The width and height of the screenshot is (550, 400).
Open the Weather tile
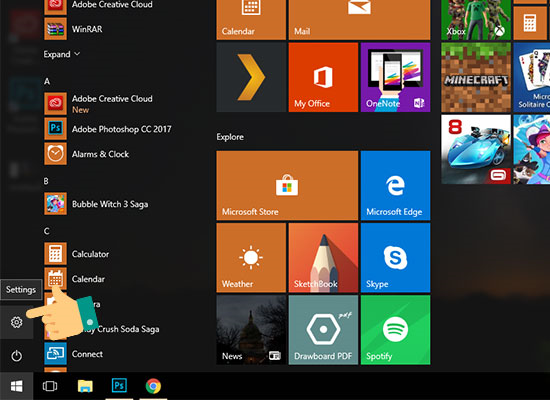(x=251, y=258)
